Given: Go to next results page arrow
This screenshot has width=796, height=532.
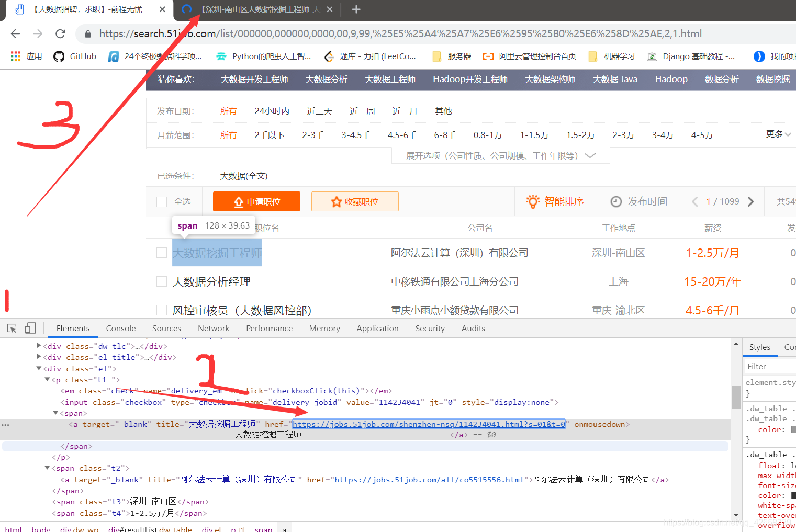Looking at the screenshot, I should coord(750,201).
